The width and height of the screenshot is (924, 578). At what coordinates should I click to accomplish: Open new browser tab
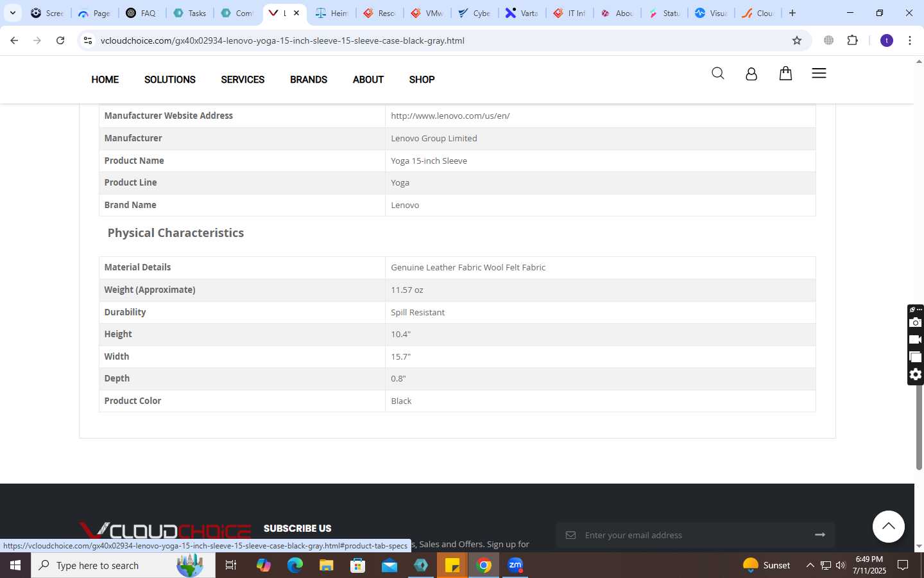[792, 13]
